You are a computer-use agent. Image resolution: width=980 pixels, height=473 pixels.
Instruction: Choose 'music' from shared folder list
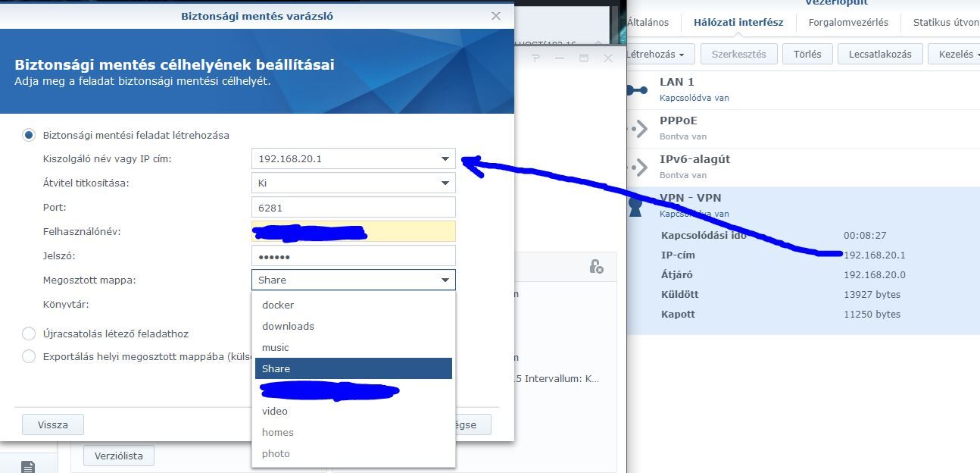354,347
